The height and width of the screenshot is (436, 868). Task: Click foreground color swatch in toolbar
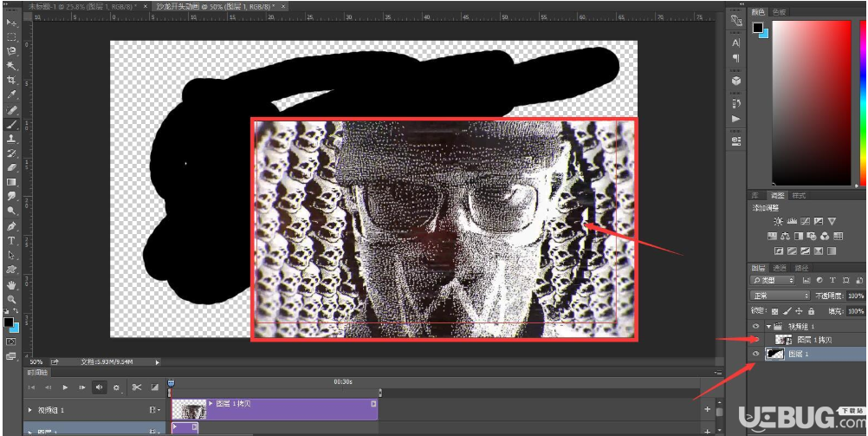coord(9,322)
